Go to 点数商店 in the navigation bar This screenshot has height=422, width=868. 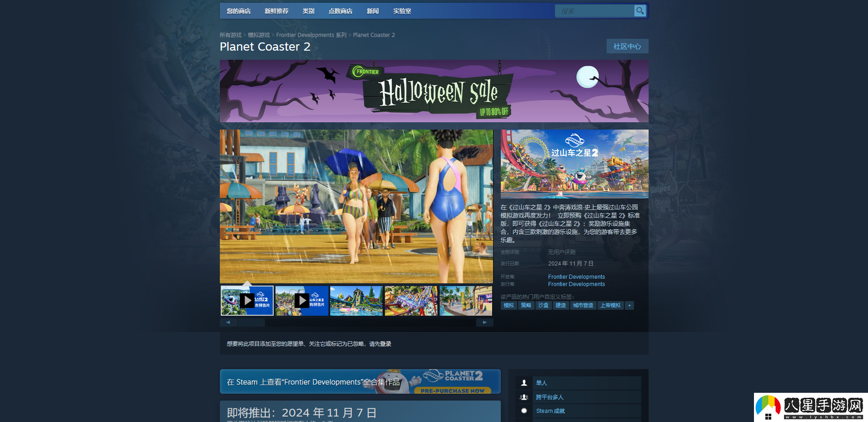coord(340,11)
